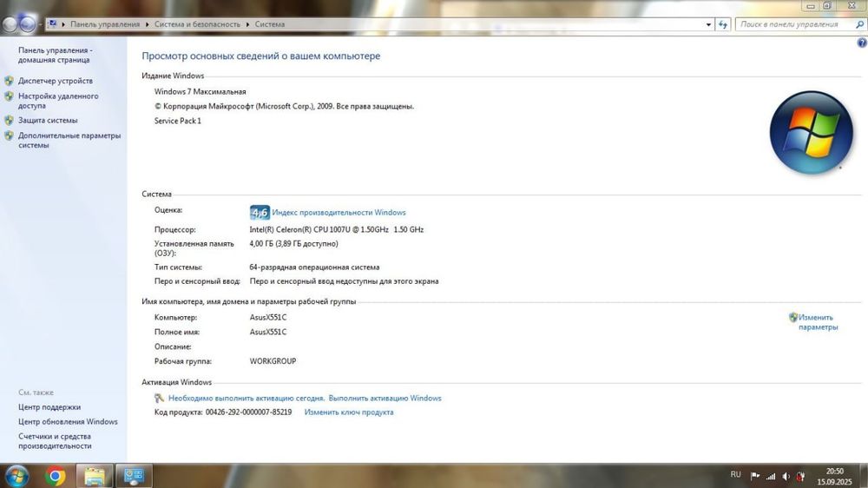Click the Control Panel taskbar button

click(134, 476)
